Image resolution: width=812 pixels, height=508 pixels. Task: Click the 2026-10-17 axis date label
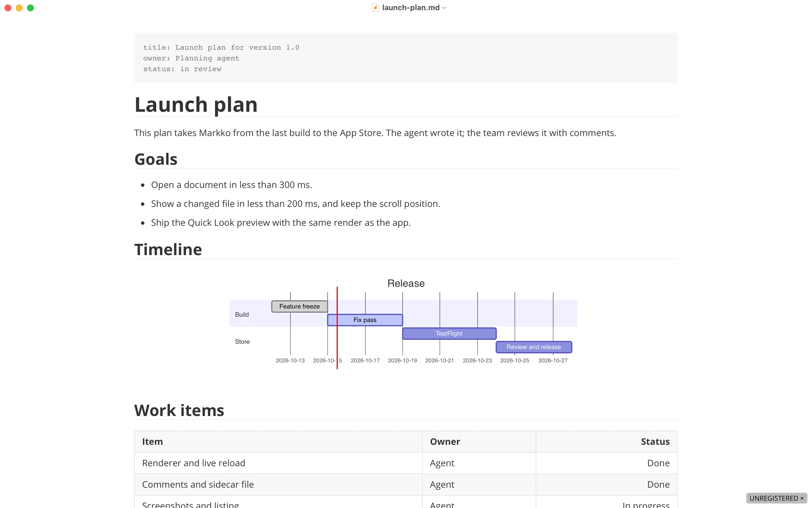[x=365, y=360]
